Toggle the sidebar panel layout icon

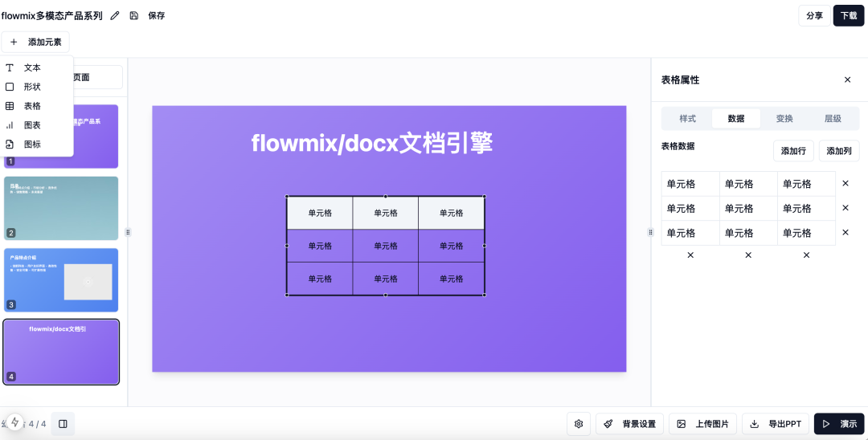coord(63,424)
